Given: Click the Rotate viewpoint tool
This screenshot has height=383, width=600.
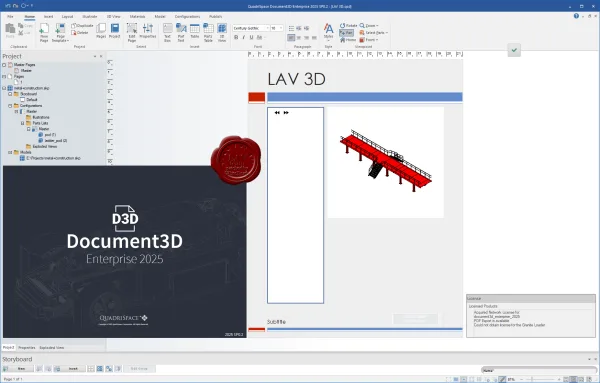Looking at the screenshot, I should point(348,26).
